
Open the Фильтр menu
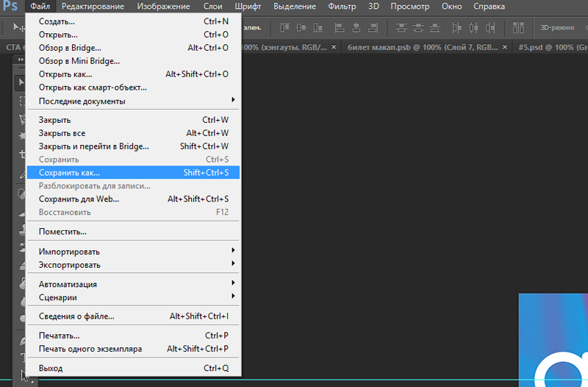point(342,7)
